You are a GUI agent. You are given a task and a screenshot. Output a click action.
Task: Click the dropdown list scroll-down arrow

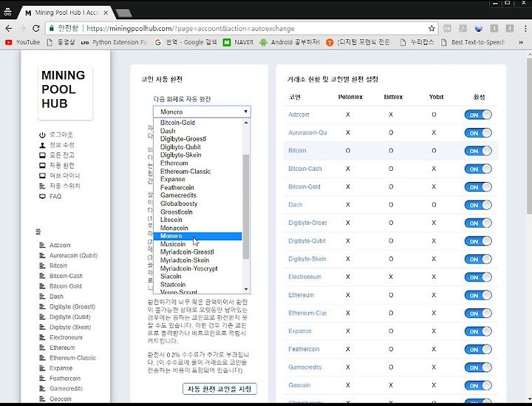click(x=246, y=289)
